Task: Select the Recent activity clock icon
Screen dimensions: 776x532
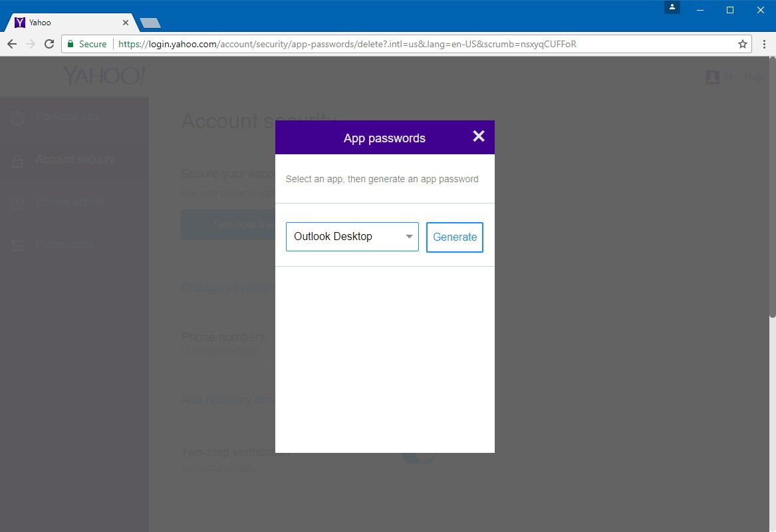Action: click(17, 201)
